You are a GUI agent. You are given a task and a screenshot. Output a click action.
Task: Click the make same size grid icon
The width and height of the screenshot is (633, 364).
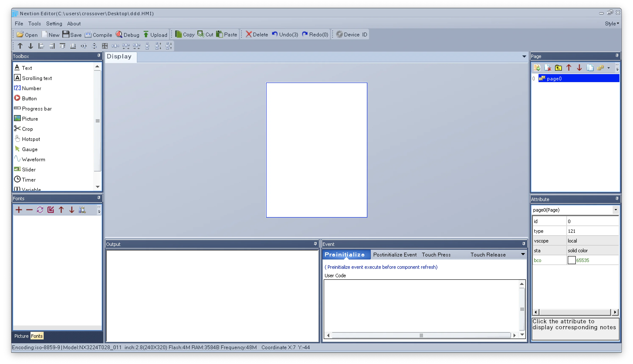105,46
